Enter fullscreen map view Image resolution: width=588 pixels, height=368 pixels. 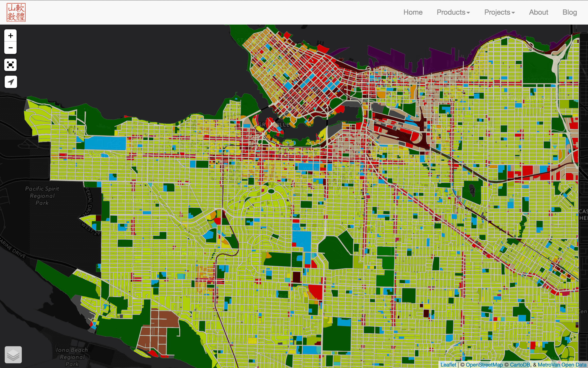point(10,65)
